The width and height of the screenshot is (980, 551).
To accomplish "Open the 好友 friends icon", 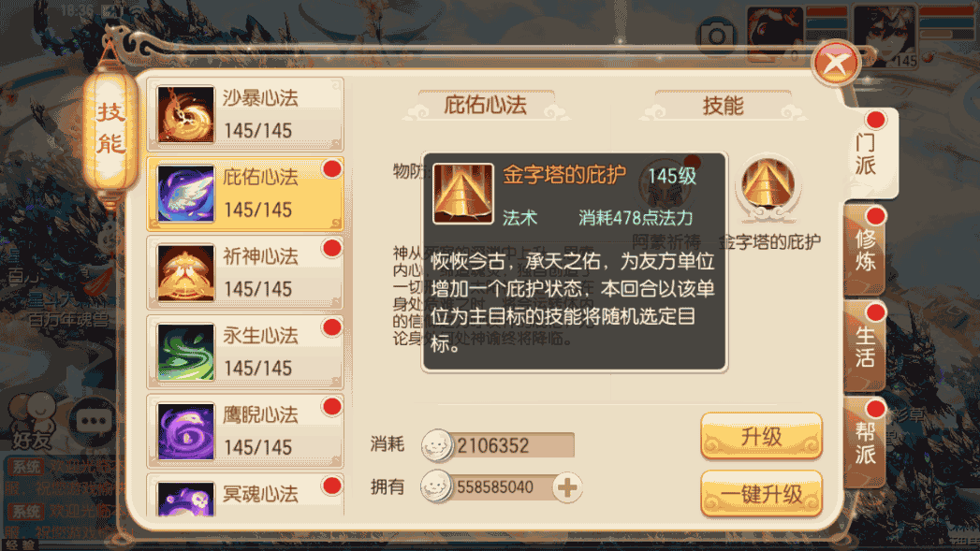I will point(31,420).
